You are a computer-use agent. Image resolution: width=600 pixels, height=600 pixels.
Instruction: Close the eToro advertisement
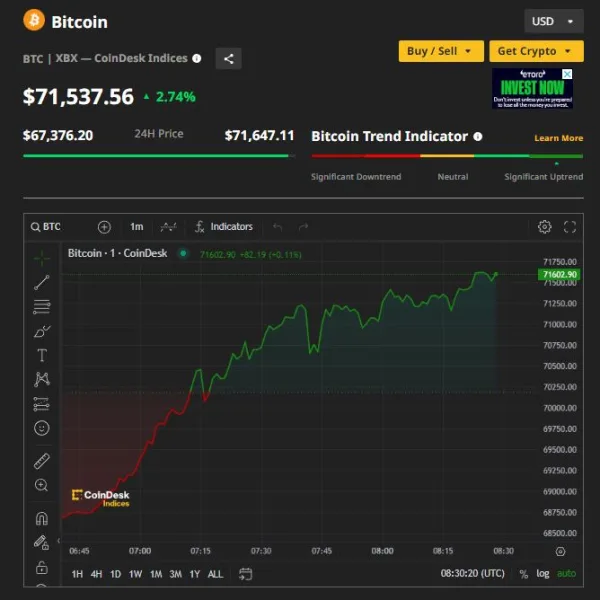(567, 74)
